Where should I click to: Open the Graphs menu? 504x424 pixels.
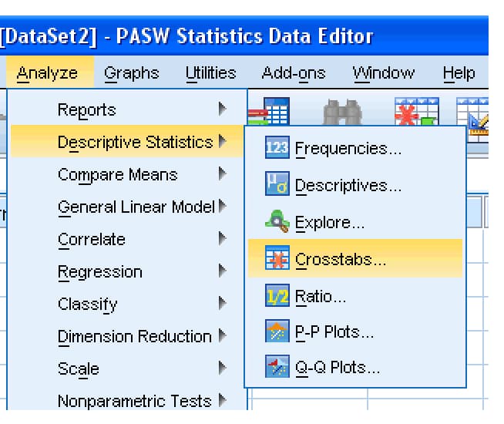pyautogui.click(x=132, y=73)
